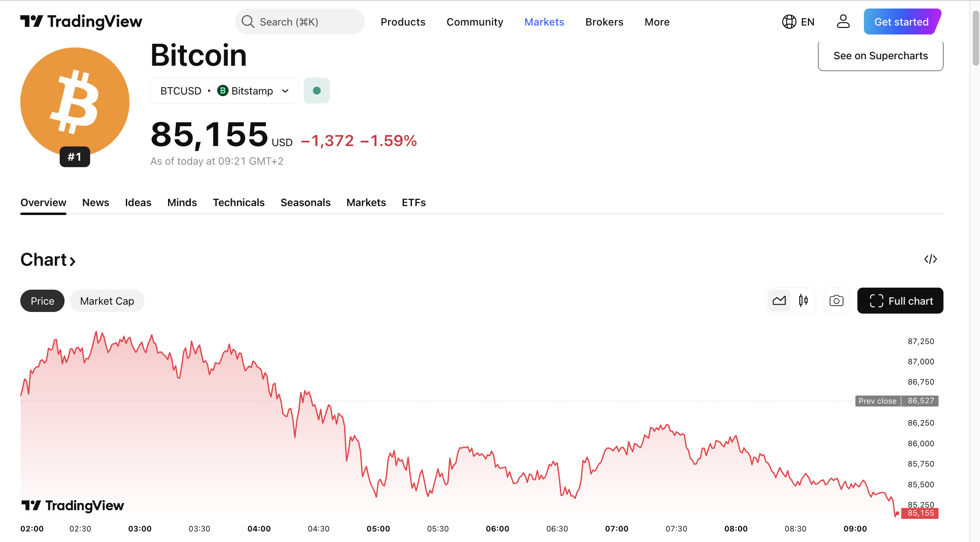Switch chart to line style

[x=779, y=301]
